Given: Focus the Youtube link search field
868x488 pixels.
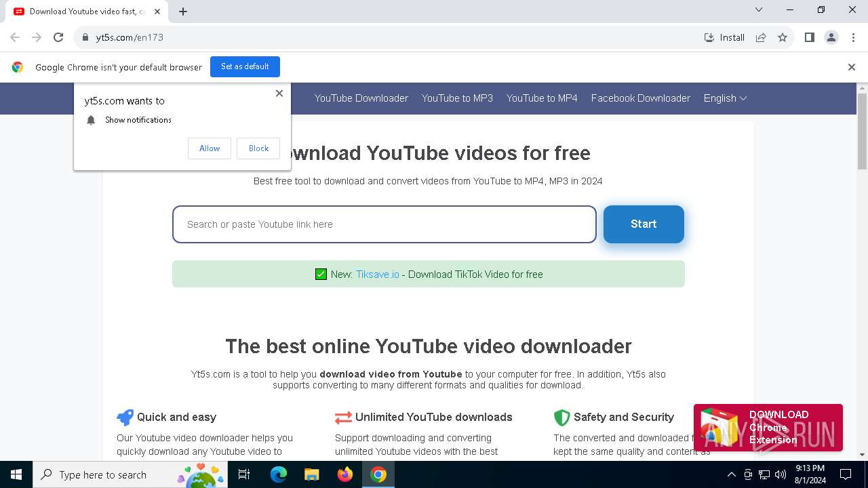Looking at the screenshot, I should 384,224.
